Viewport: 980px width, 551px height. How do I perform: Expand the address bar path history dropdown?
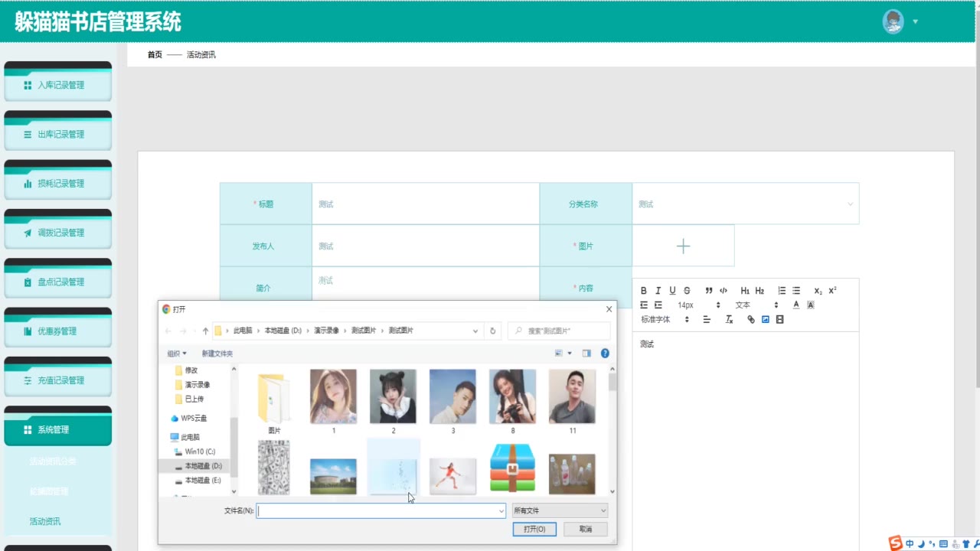[475, 331]
